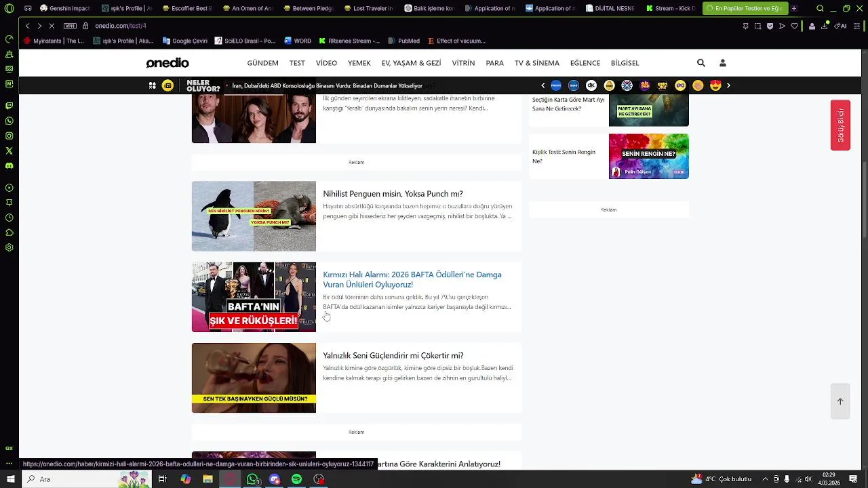
Task: Switch to the Stream - Kick tab
Action: (671, 9)
